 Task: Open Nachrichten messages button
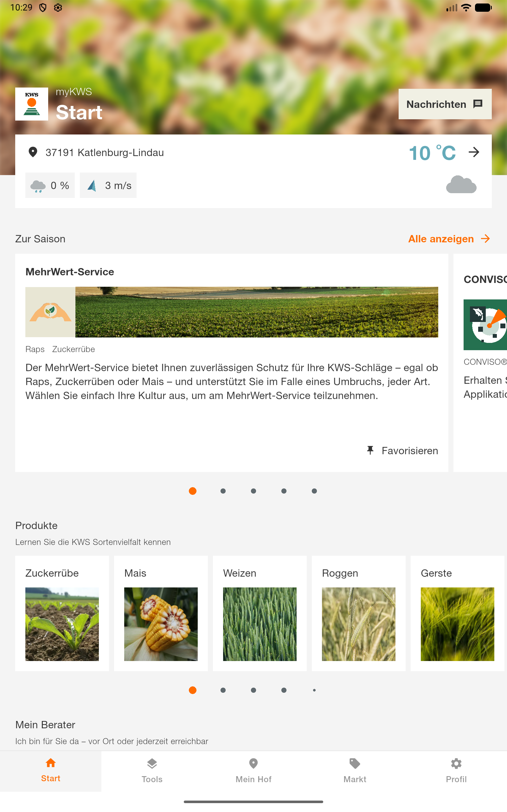pos(445,104)
